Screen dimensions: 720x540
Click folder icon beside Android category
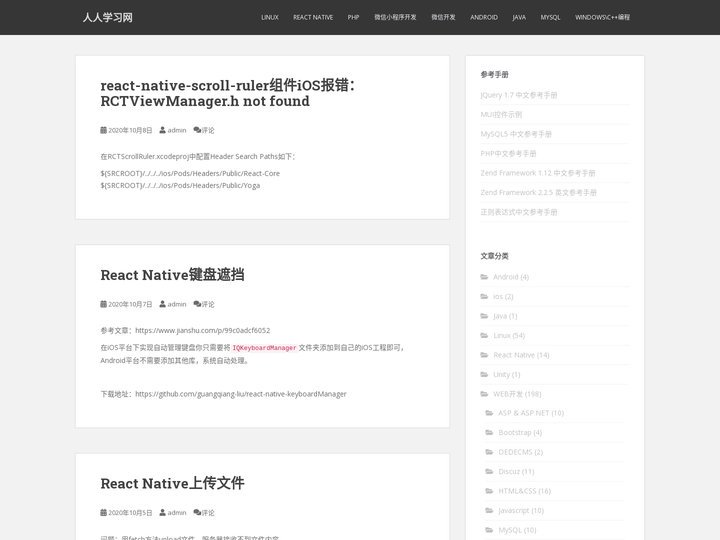click(x=484, y=276)
